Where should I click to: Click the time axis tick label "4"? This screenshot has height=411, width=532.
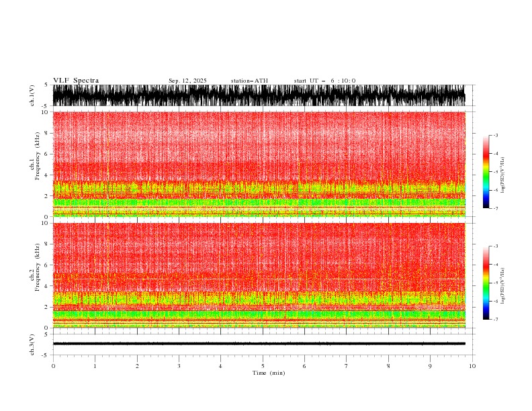(x=220, y=366)
